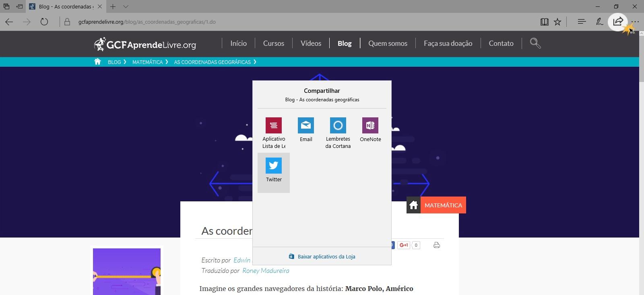Click Baixar aplicativos da Loja link
The width and height of the screenshot is (644, 295).
[322, 256]
